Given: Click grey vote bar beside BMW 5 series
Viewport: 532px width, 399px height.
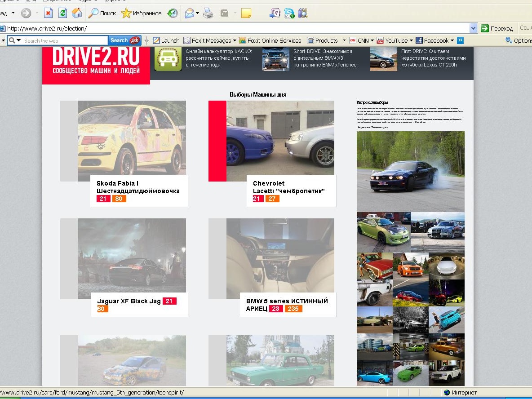Looking at the screenshot, I should click(217, 258).
